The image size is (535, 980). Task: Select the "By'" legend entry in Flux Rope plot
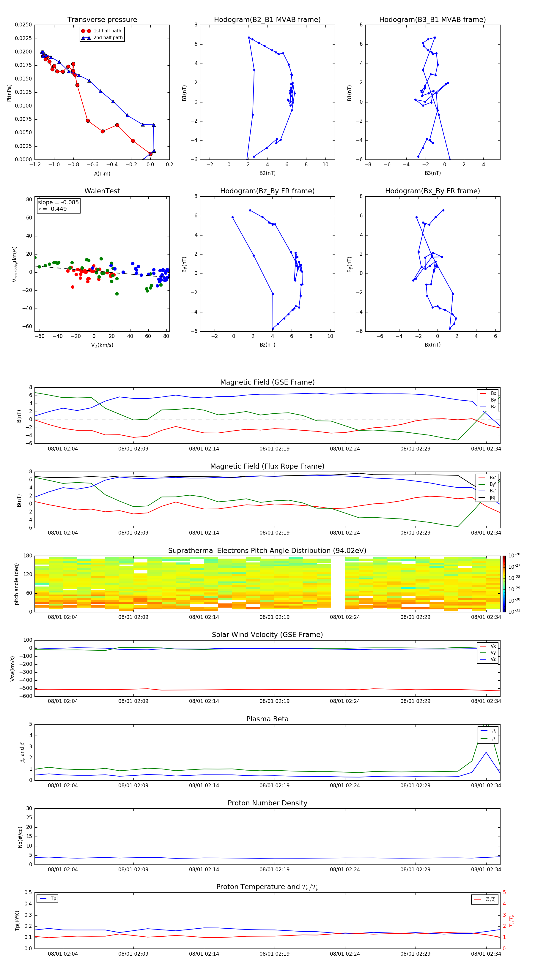[x=487, y=485]
